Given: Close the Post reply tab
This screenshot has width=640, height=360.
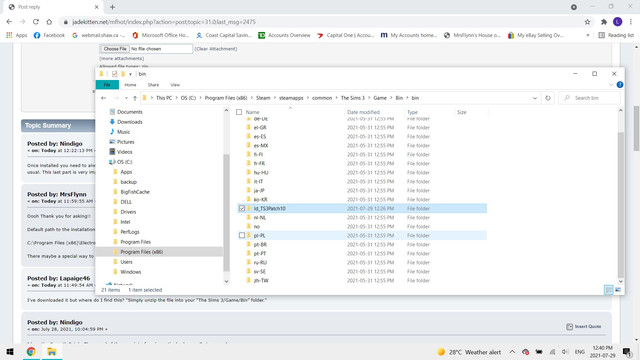Looking at the screenshot, I should tap(96, 7).
